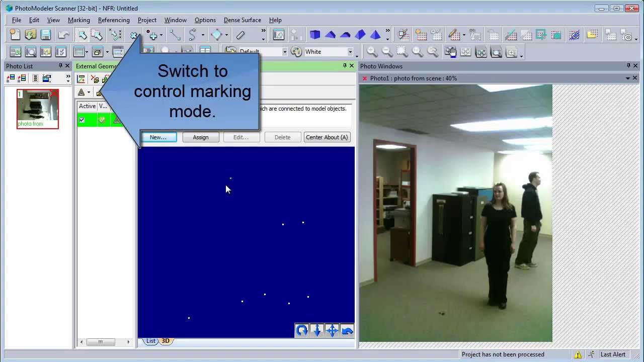The height and width of the screenshot is (362, 644).
Task: Open the Project menu
Action: (147, 20)
